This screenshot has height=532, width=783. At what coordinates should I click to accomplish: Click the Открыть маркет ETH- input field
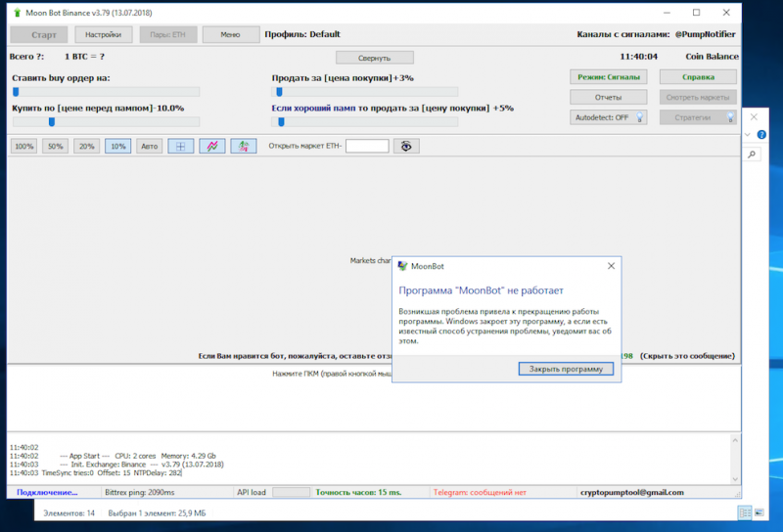(367, 146)
